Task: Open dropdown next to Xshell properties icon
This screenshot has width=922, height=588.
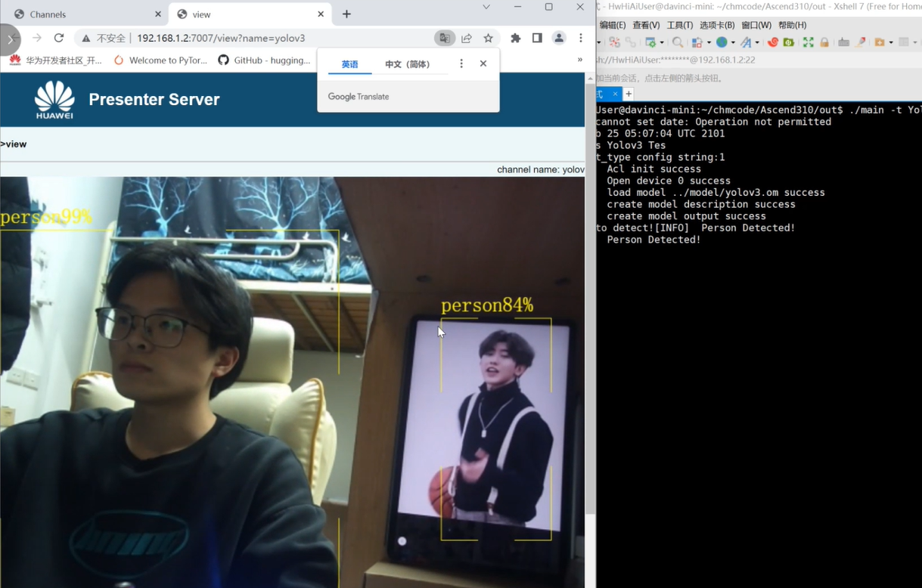Action: [662, 42]
